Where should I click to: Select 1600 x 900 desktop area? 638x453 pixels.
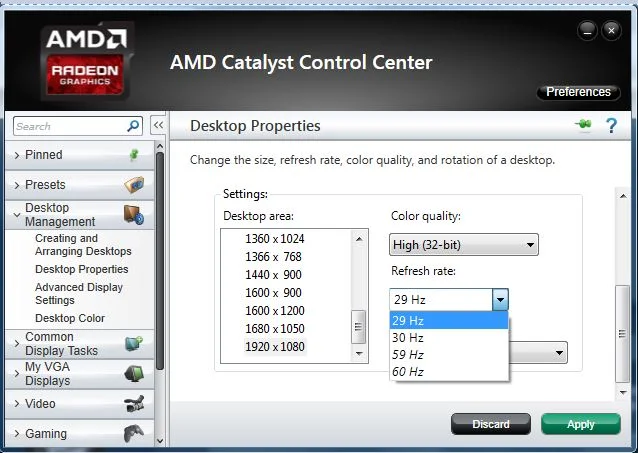pos(273,293)
